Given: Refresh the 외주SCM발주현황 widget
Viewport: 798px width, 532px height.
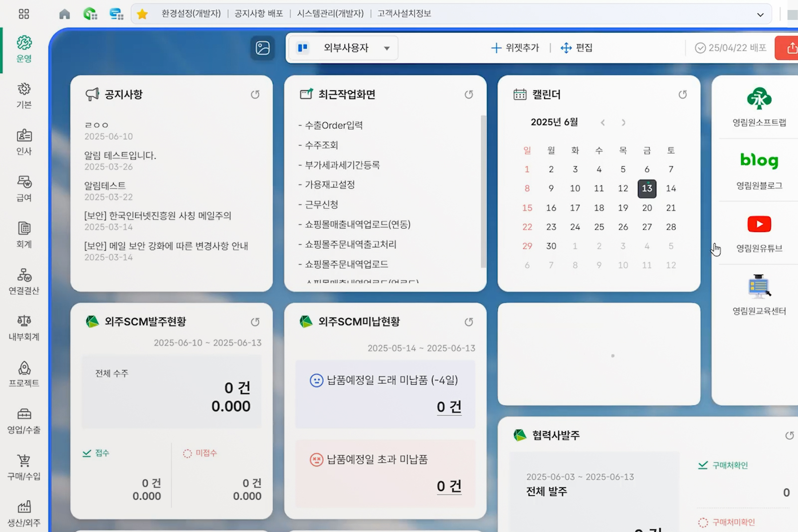Looking at the screenshot, I should [256, 322].
